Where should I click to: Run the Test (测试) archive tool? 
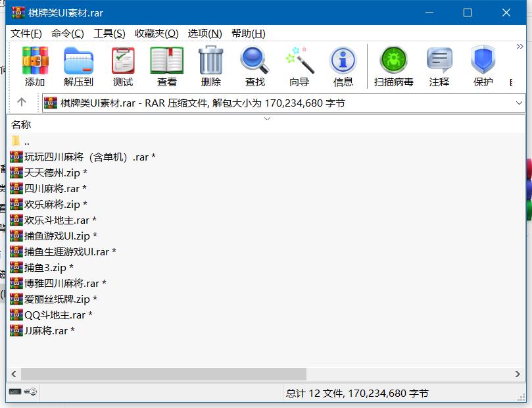click(123, 67)
